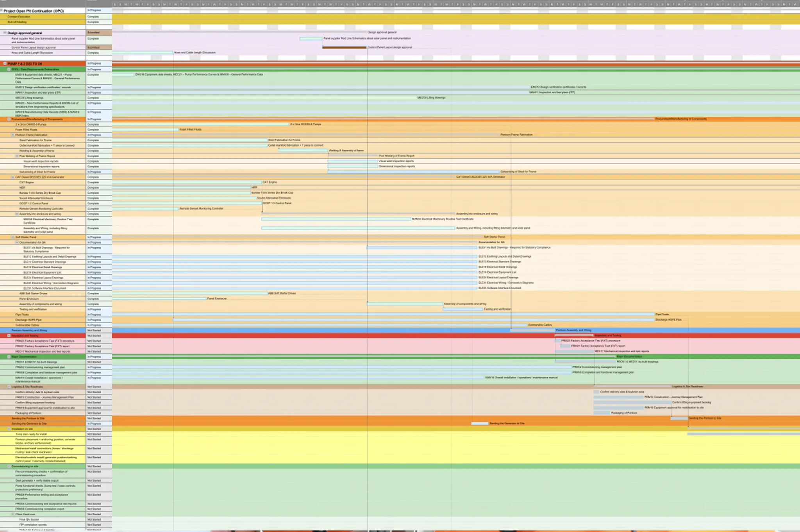
Task: Select the CAT Engine task row
Action: tap(43, 182)
